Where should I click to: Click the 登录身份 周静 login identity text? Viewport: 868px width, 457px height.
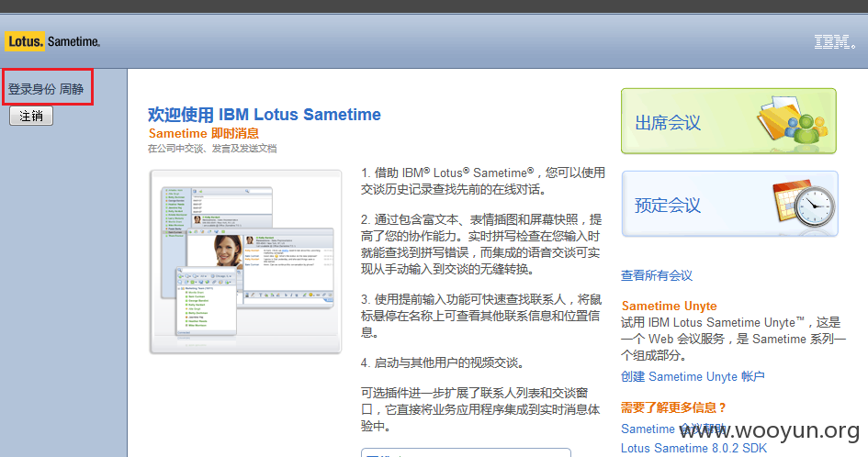coord(46,89)
